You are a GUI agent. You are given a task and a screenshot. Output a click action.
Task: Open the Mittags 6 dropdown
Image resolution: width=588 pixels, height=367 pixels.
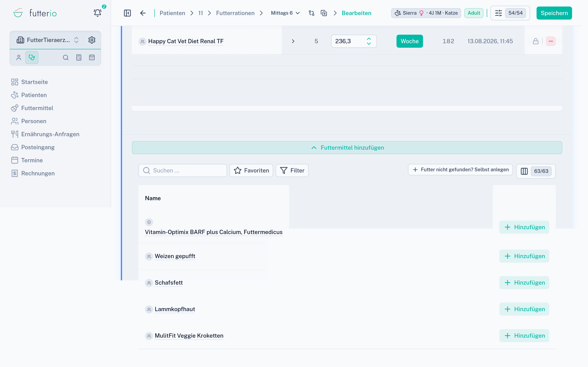285,13
